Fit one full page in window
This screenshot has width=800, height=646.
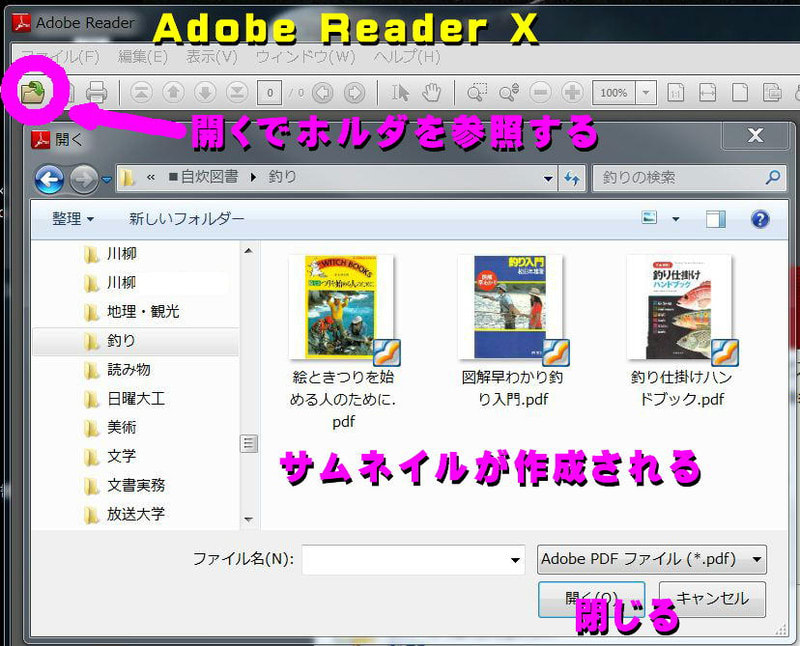pos(739,93)
